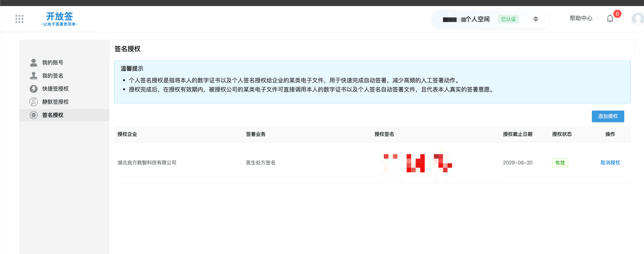
Task: Click 取消授权 for 湖北良方数智科技有限公司
Action: click(x=610, y=163)
